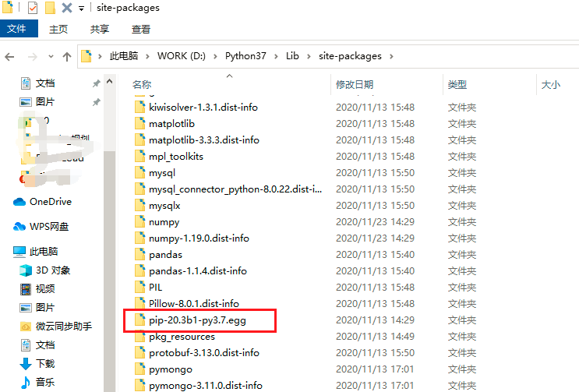Click the Up one level arrow
This screenshot has height=392, width=579.
67,57
